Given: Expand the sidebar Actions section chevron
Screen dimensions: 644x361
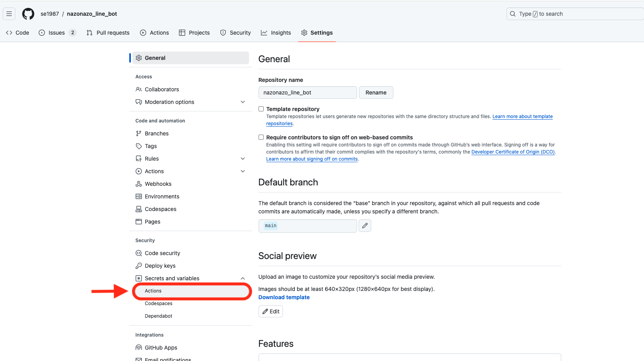Looking at the screenshot, I should coord(243,171).
